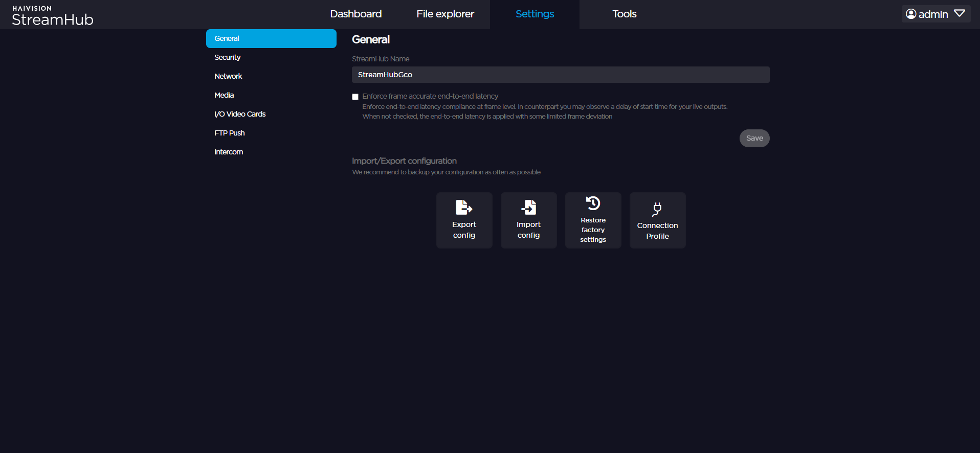Select Media in the settings sidebar

coord(224,95)
